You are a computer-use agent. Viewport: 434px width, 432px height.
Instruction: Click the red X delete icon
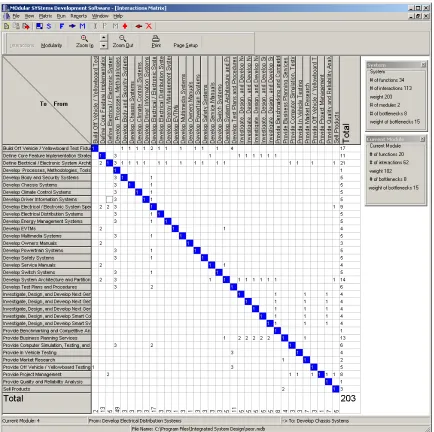(149, 26)
